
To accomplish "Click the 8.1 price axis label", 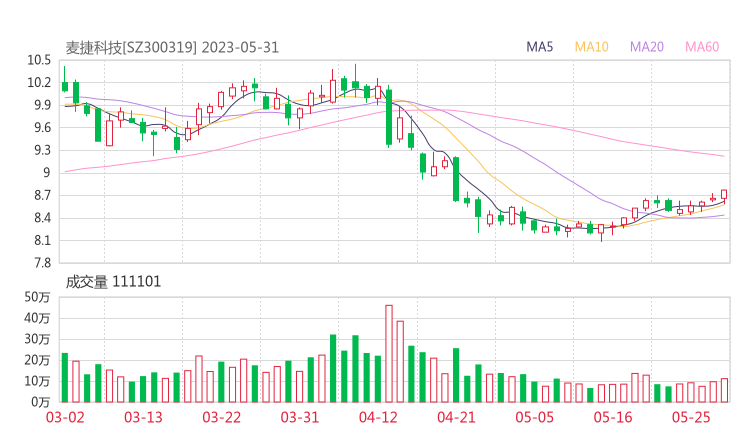I will click(42, 240).
